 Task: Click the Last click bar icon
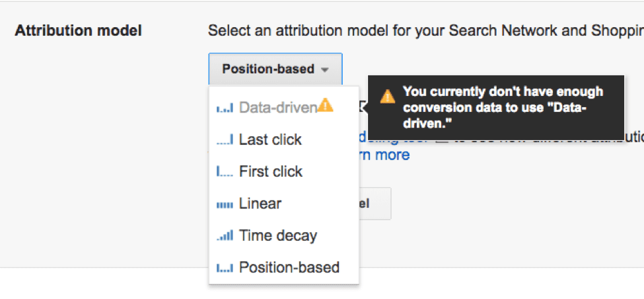click(x=225, y=140)
